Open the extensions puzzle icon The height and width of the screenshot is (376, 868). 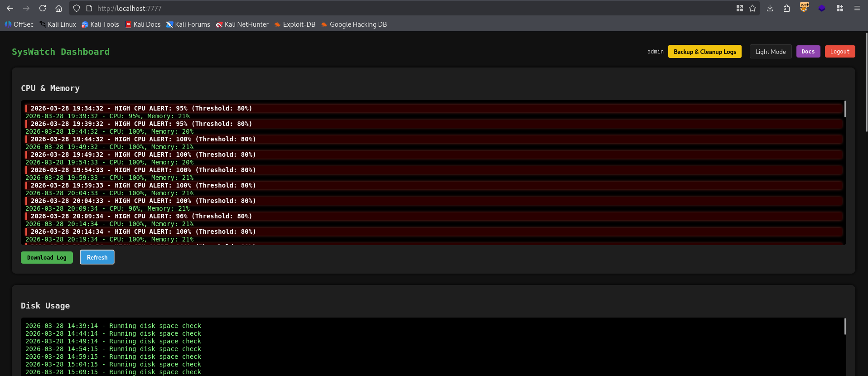[786, 8]
